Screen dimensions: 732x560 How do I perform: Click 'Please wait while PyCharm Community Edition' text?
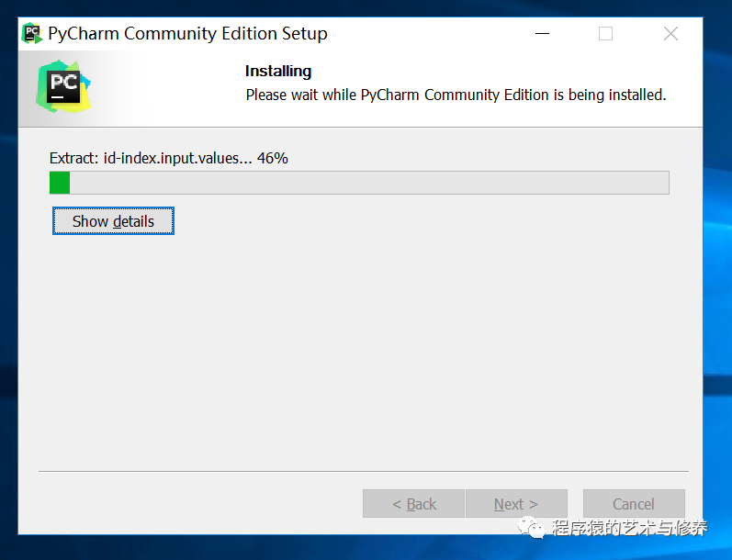(398, 95)
